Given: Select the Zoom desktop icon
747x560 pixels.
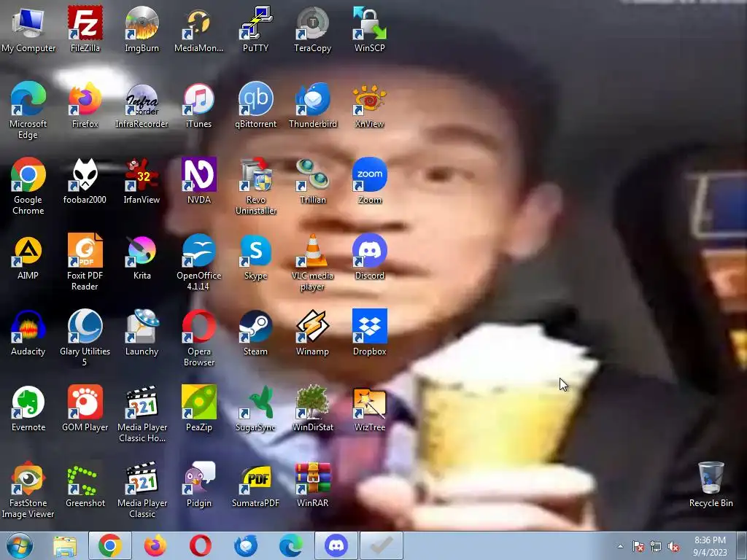Looking at the screenshot, I should tap(370, 181).
